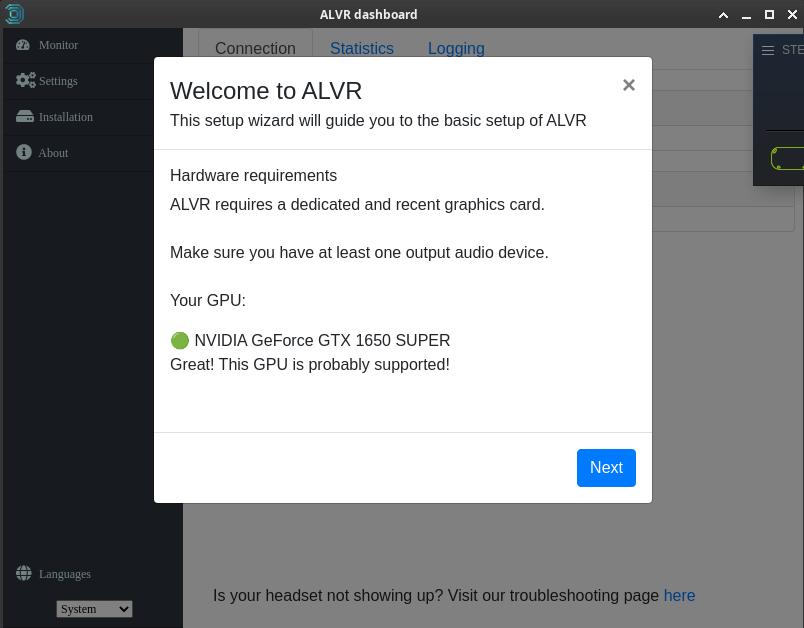The height and width of the screenshot is (628, 804).
Task: Click the Next button in the wizard
Action: click(606, 467)
